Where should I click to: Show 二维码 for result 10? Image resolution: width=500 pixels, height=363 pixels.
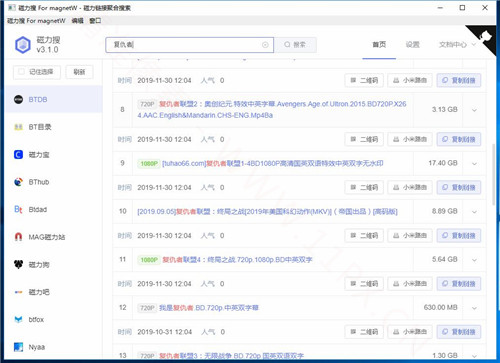[x=364, y=236]
